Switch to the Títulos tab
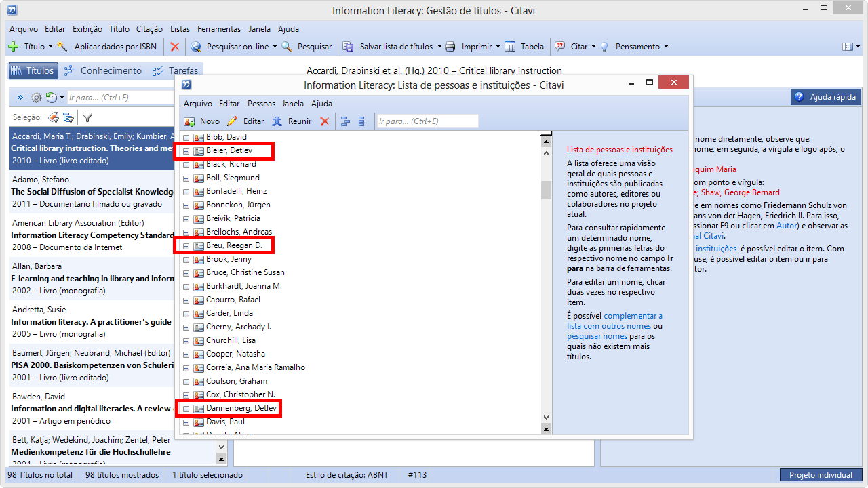868x488 pixels. [33, 70]
